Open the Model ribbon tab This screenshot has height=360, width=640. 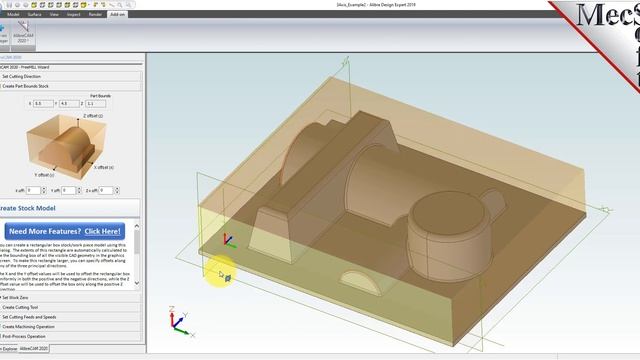point(13,14)
